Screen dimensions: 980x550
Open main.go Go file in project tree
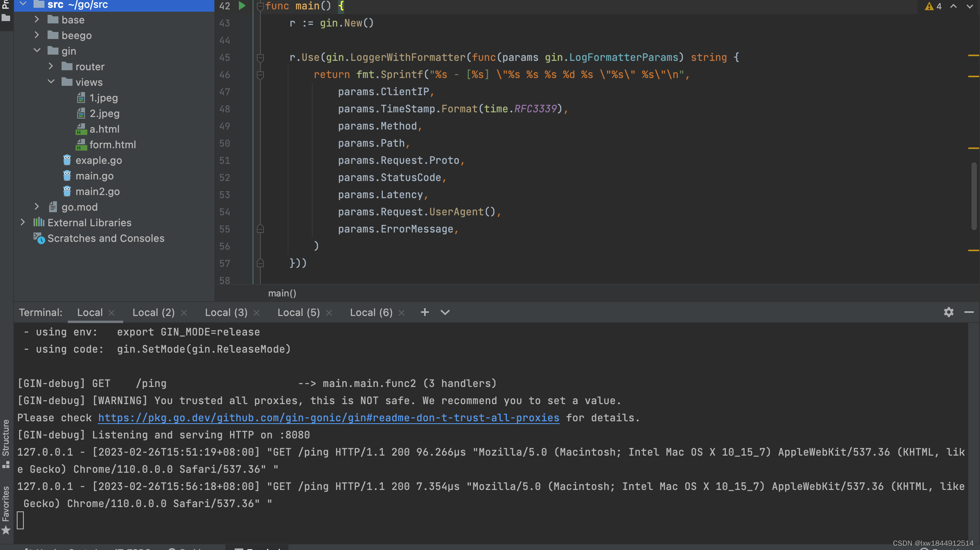point(94,176)
